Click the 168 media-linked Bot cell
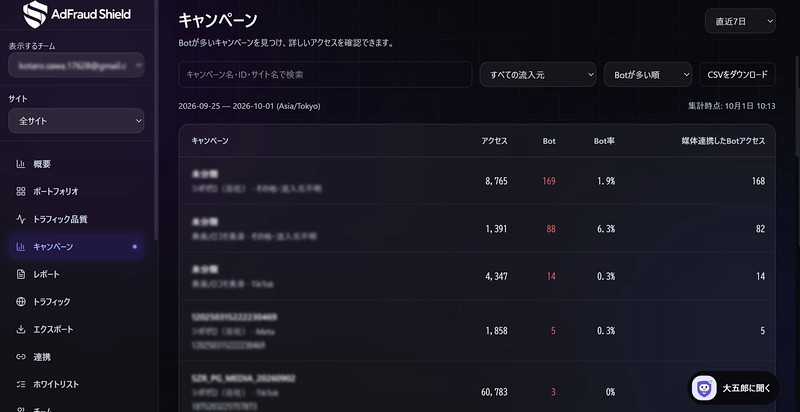Image resolution: width=800 pixels, height=412 pixels. coord(758,181)
